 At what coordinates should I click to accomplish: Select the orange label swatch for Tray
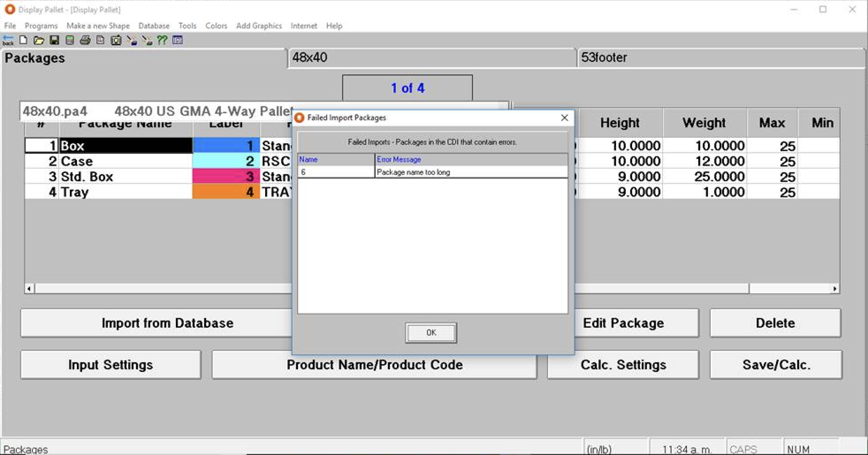pos(225,192)
